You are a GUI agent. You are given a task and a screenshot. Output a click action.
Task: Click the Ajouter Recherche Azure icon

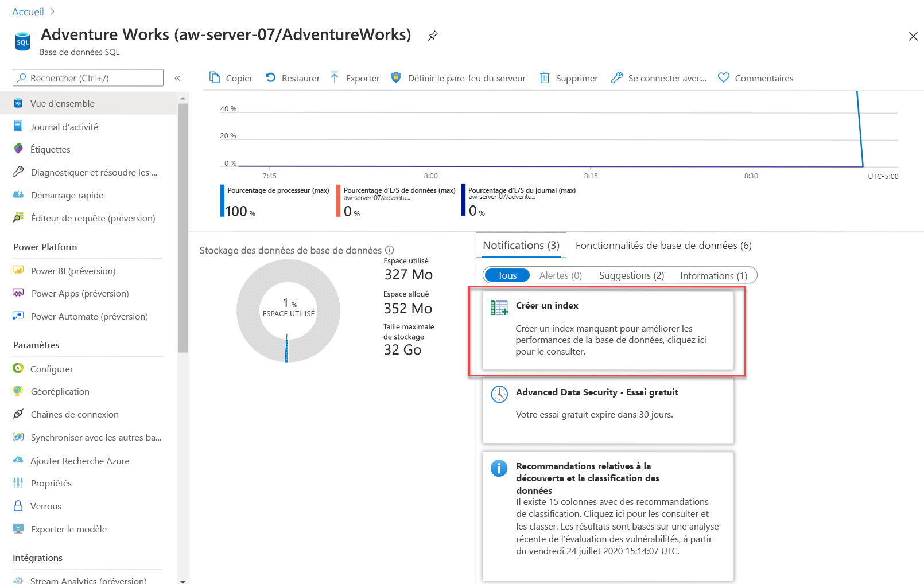pos(18,461)
